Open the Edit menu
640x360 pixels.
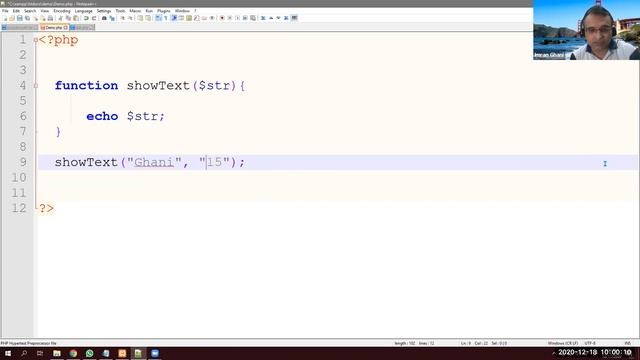(16, 11)
